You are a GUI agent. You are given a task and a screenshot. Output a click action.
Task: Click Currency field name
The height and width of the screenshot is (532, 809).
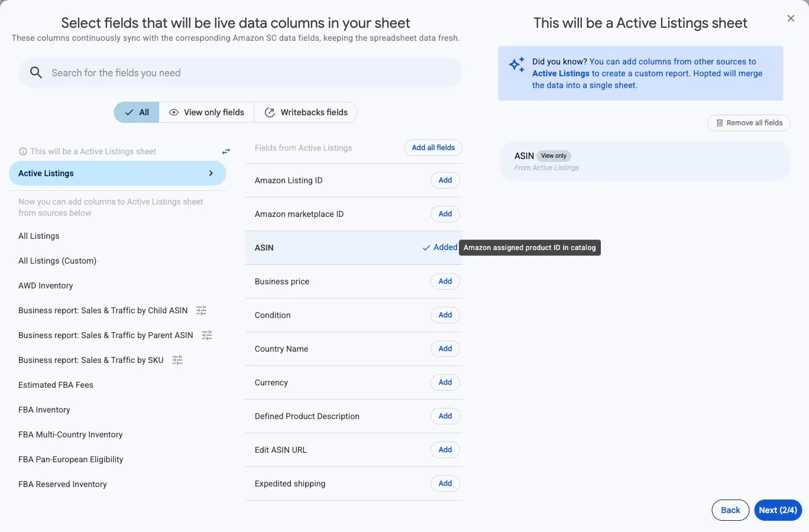tap(271, 382)
